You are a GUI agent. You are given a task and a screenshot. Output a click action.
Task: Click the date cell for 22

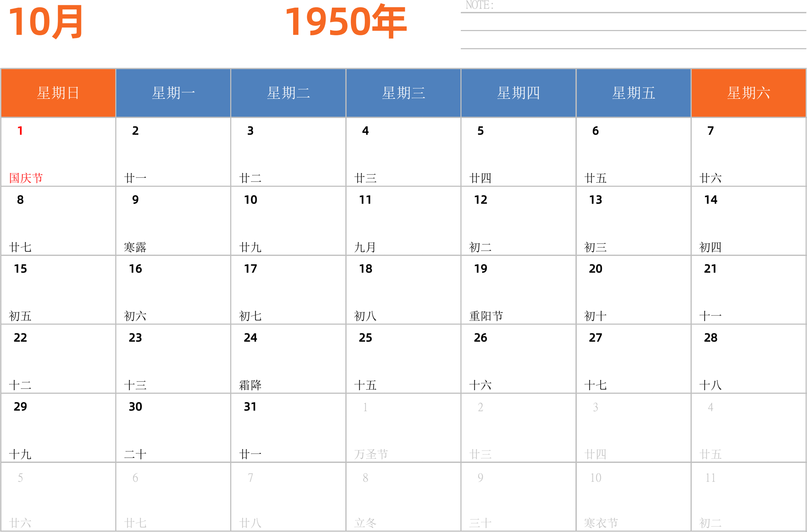[x=58, y=359]
